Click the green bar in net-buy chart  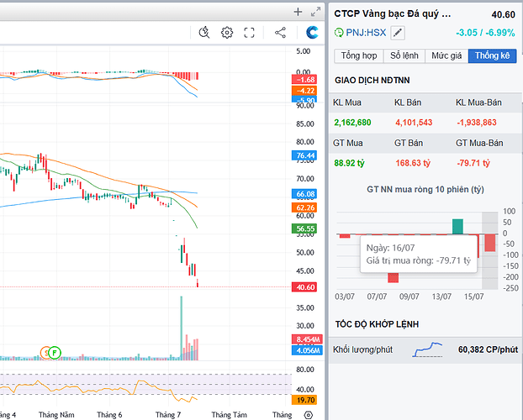point(457,226)
